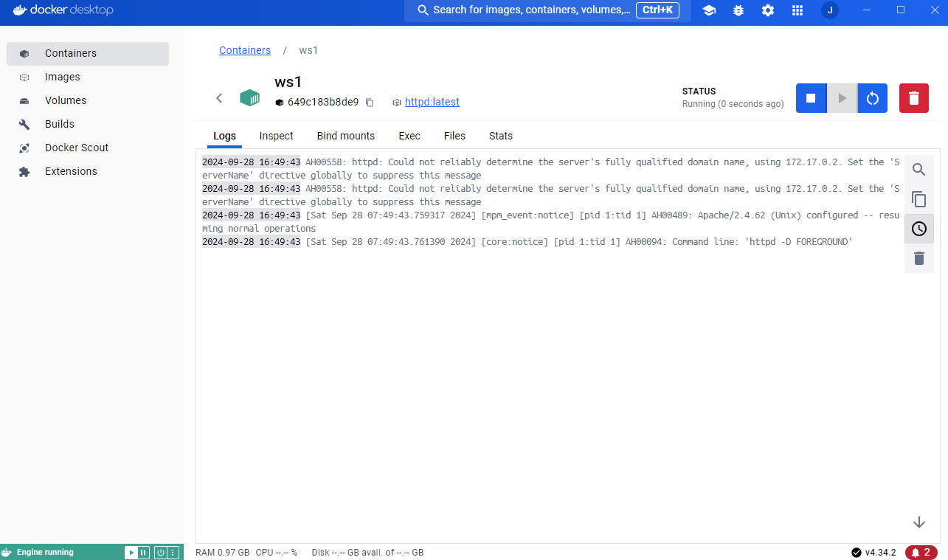Delete the ws1 container
The height and width of the screenshot is (560, 948).
pyautogui.click(x=914, y=98)
